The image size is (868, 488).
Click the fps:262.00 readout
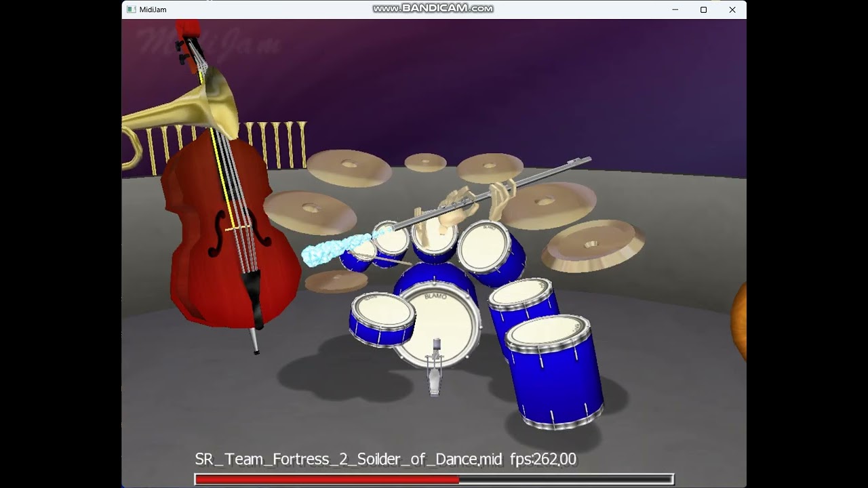543,460
